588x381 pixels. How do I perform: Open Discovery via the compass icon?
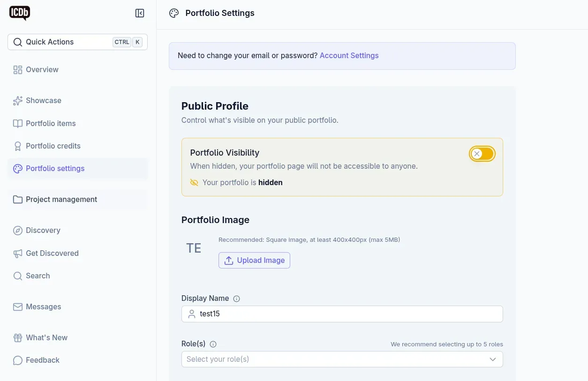point(17,230)
